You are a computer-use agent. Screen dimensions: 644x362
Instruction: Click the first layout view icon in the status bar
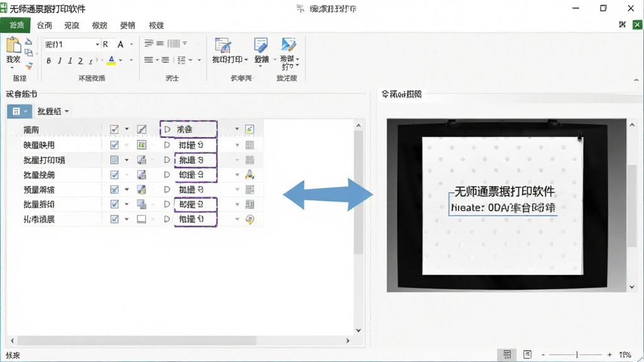pyautogui.click(x=508, y=354)
